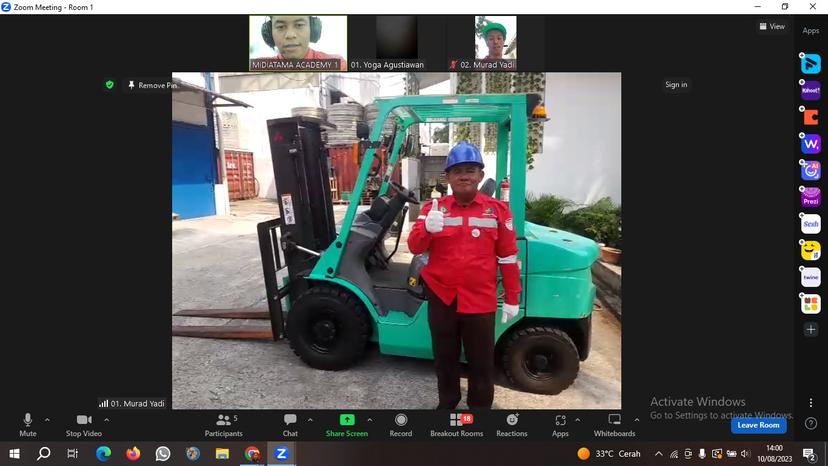Image resolution: width=828 pixels, height=466 pixels.
Task: Open the volume speaker tray icon
Action: coord(746,453)
